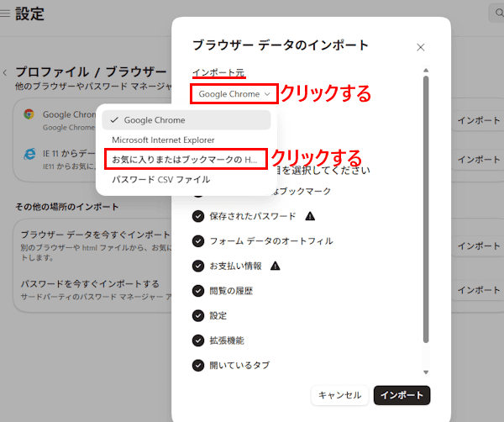504x422 pixels.
Task: Select お気に入りまたはブックマークの HTML option
Action: pyautogui.click(x=186, y=159)
